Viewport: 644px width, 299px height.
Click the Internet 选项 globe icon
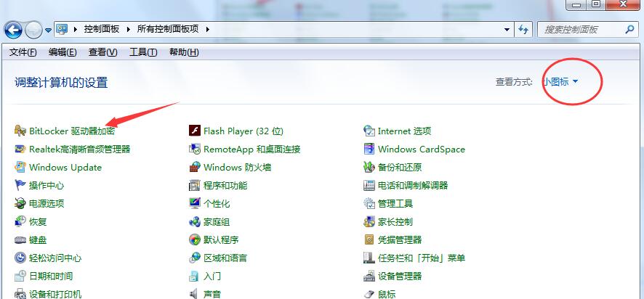click(x=369, y=131)
